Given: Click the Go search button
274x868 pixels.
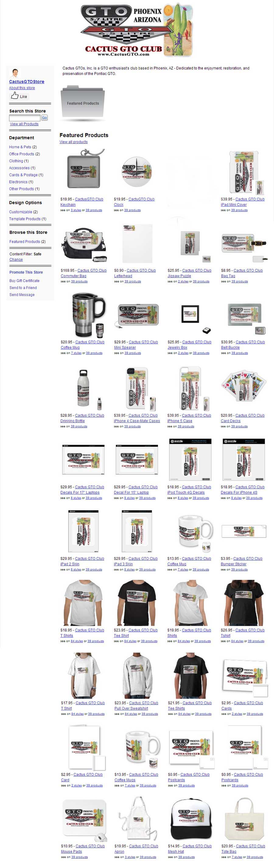Looking at the screenshot, I should pyautogui.click(x=44, y=118).
